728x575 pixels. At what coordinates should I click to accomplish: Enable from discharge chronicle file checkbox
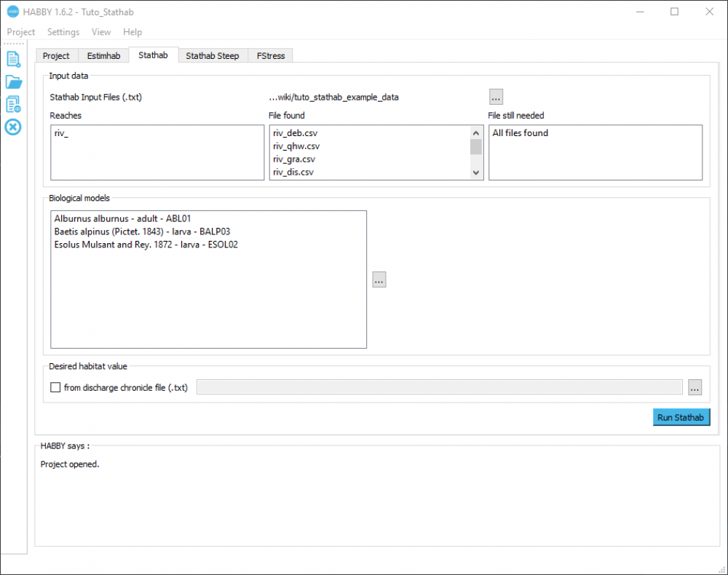55,387
